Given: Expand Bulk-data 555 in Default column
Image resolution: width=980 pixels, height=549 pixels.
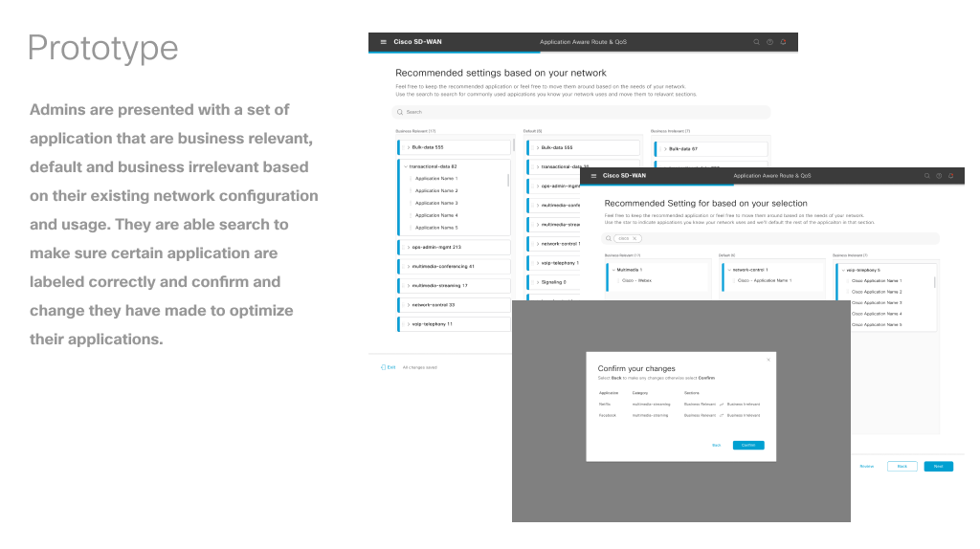Looking at the screenshot, I should 538,148.
